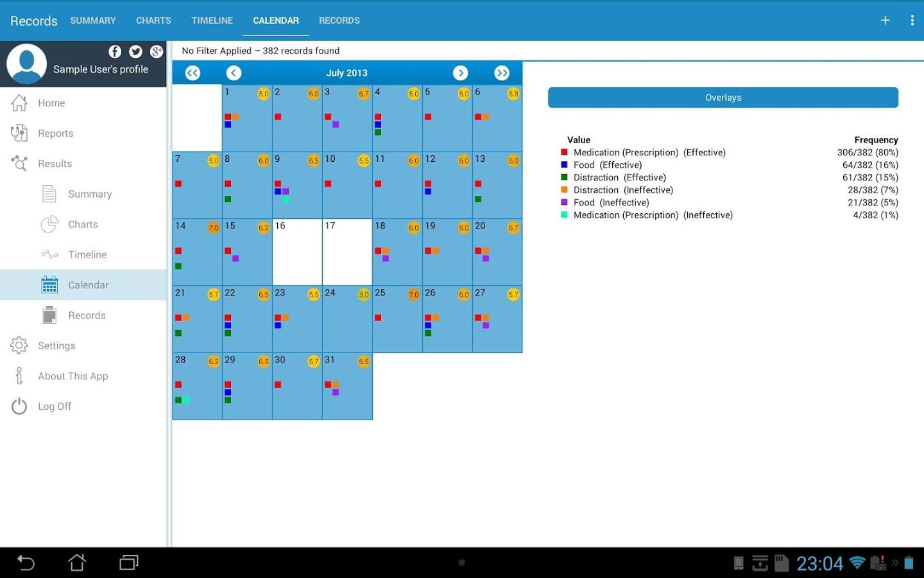Go to previous month arrow
The width and height of the screenshot is (924, 578).
234,73
